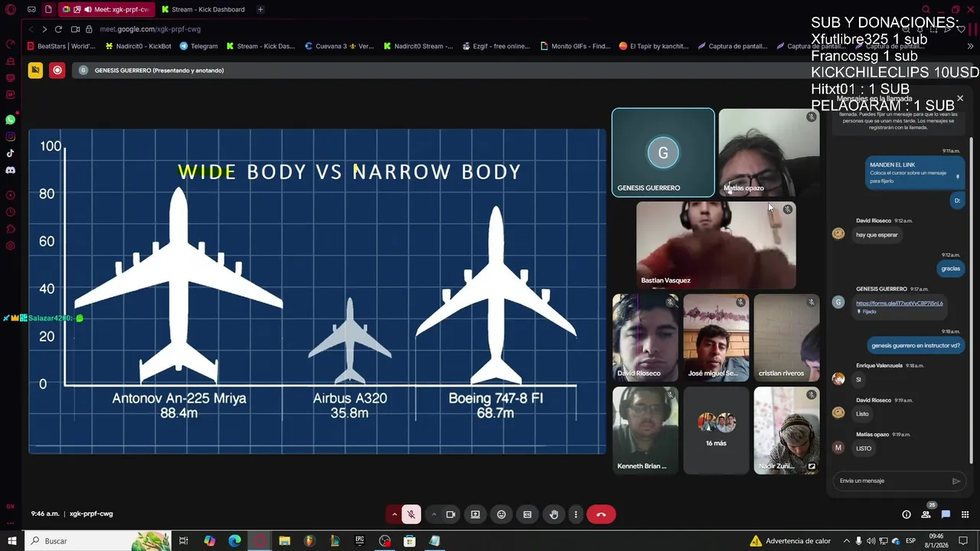Viewport: 980px width, 551px height.
Task: Select the Bastian Vasquez video tile
Action: [716, 245]
